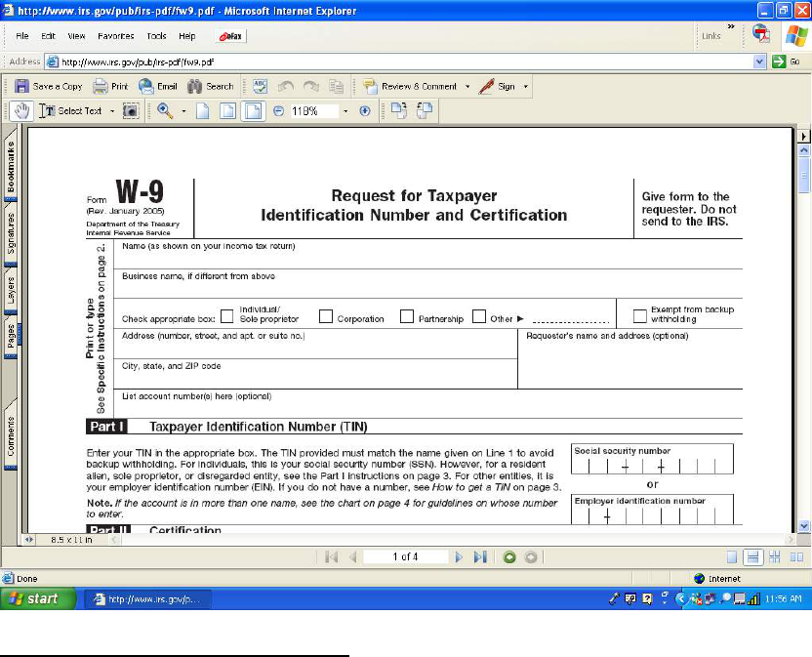Open the Bookmarks side tab
The width and height of the screenshot is (812, 657).
[x=11, y=167]
